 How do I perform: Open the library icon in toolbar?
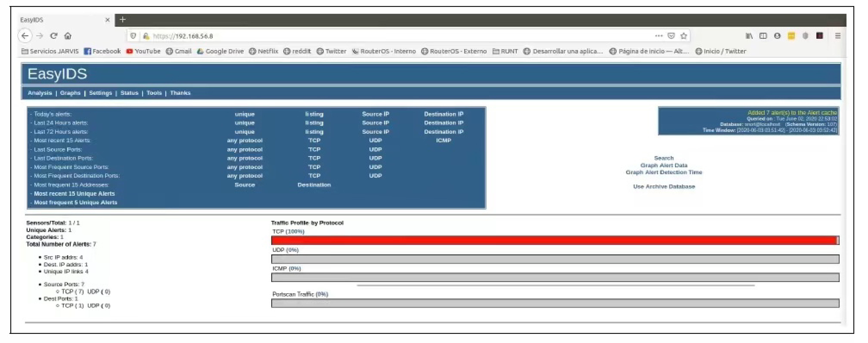[x=749, y=36]
